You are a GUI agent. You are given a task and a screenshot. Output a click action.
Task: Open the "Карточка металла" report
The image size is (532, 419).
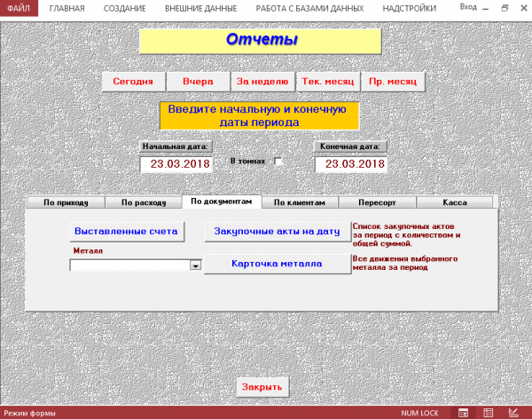pyautogui.click(x=278, y=264)
